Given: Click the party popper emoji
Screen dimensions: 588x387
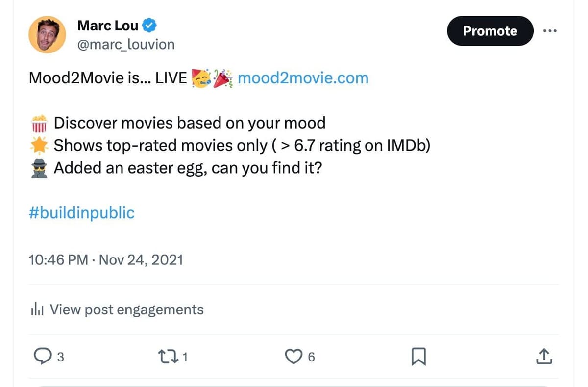Looking at the screenshot, I should (223, 77).
